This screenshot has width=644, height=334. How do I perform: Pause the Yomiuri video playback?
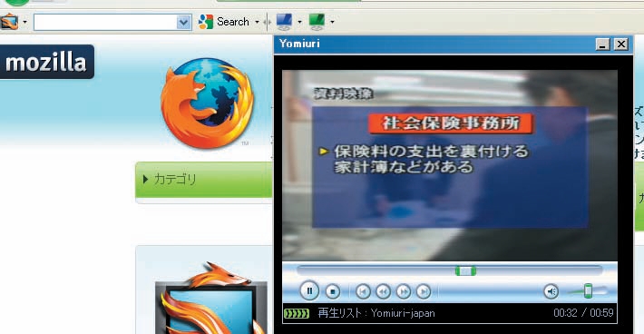[x=309, y=291]
